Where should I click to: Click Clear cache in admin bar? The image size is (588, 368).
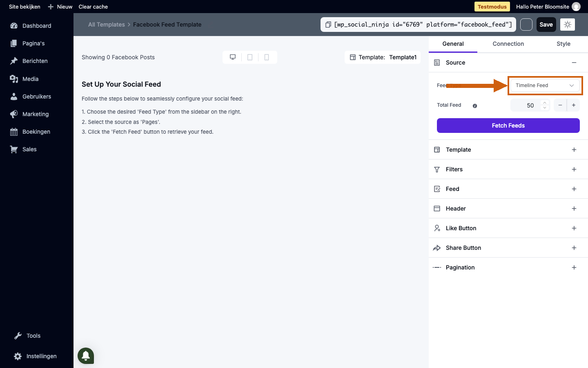(x=93, y=7)
